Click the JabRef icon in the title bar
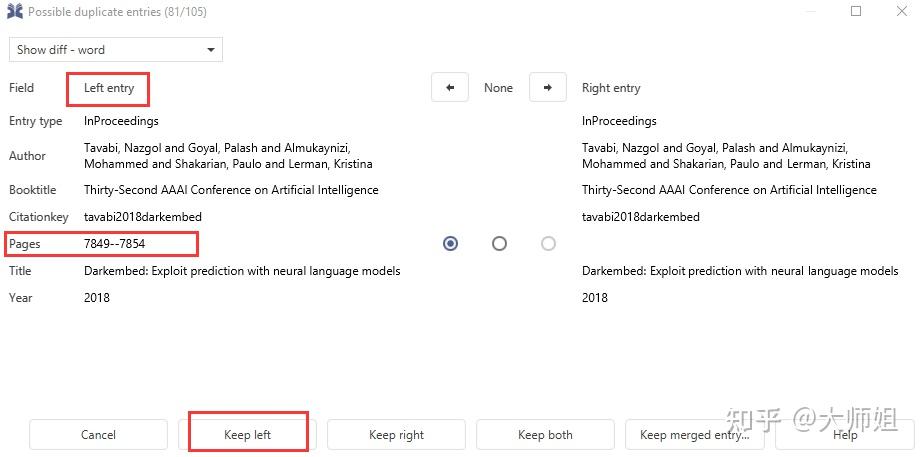This screenshot has height=457, width=922. [x=13, y=12]
